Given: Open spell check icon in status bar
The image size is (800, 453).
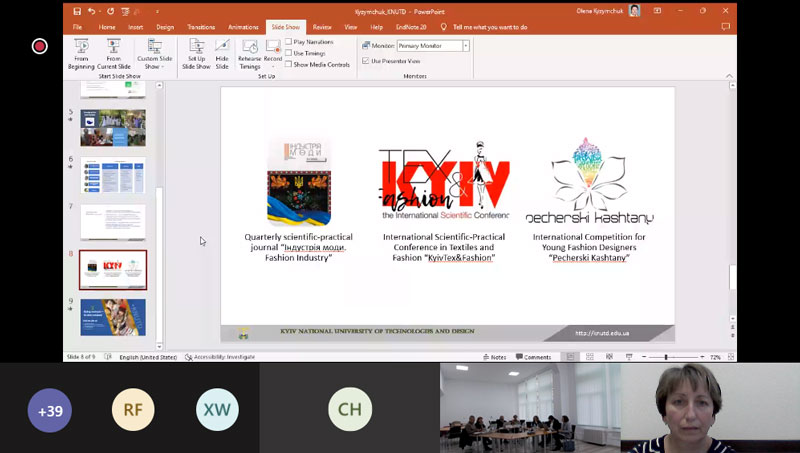Looking at the screenshot, I should (108, 357).
